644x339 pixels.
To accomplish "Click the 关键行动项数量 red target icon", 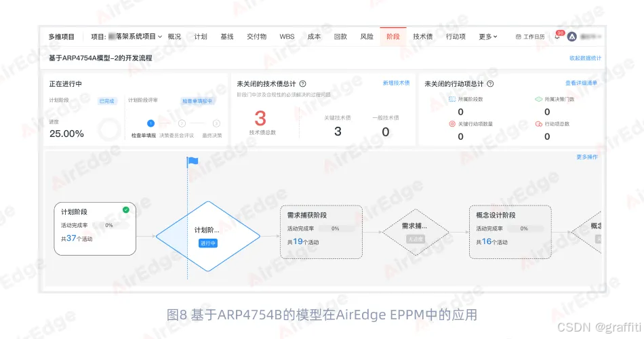I will tap(452, 123).
